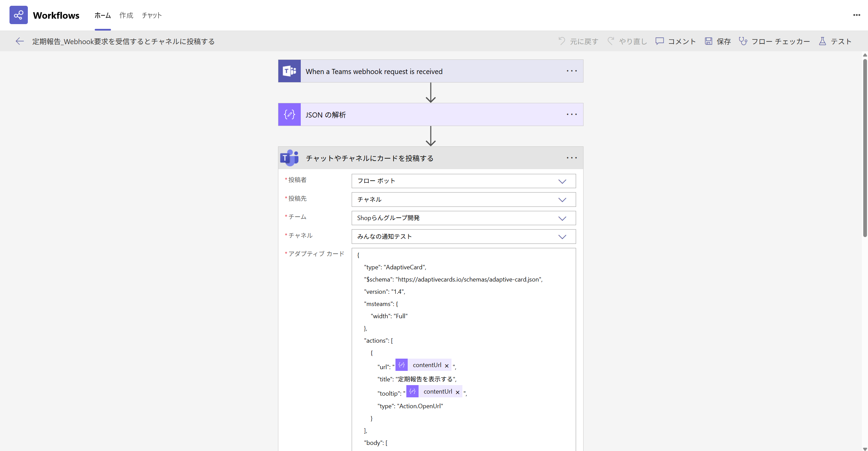868x451 pixels.
Task: Click the "msteams": { line
Action: click(x=381, y=304)
